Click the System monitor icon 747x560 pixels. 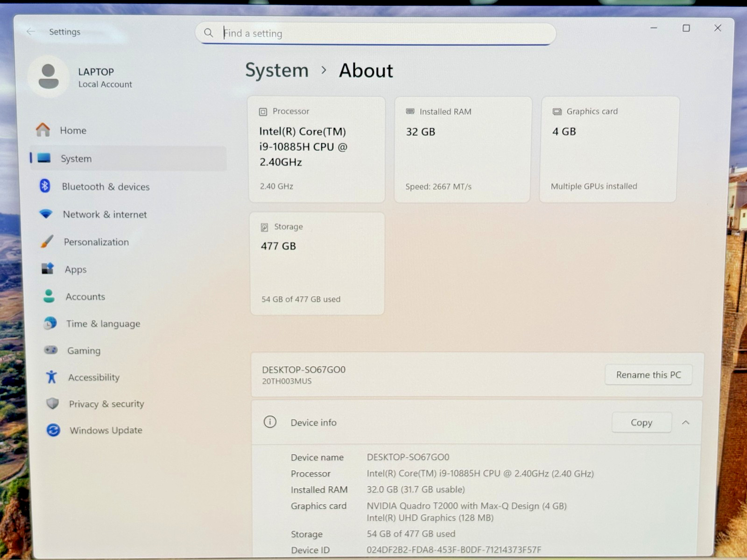[44, 158]
